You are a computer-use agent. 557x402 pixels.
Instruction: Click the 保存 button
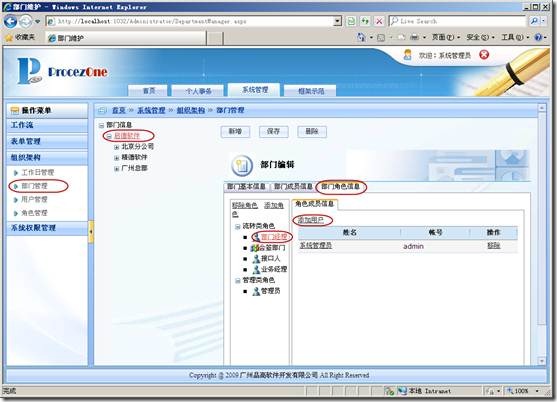point(273,131)
